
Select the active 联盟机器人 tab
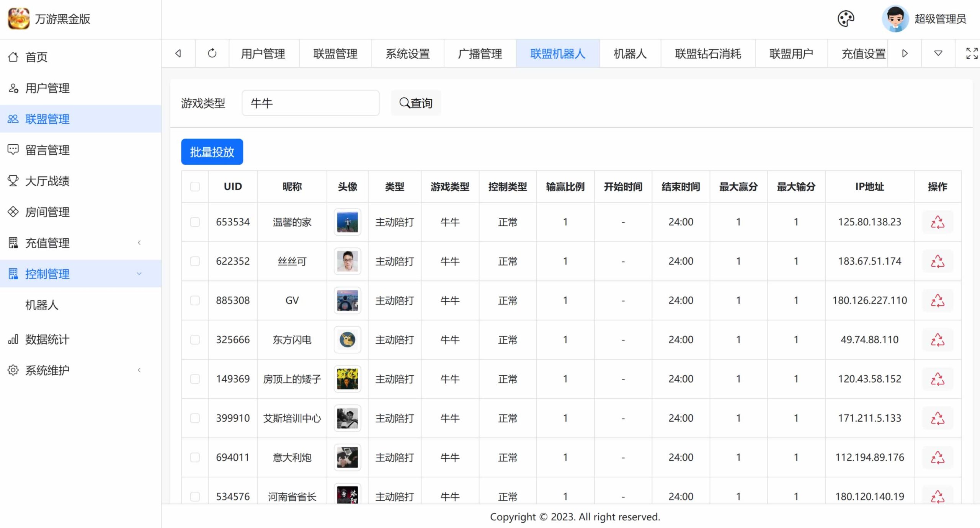click(x=558, y=54)
